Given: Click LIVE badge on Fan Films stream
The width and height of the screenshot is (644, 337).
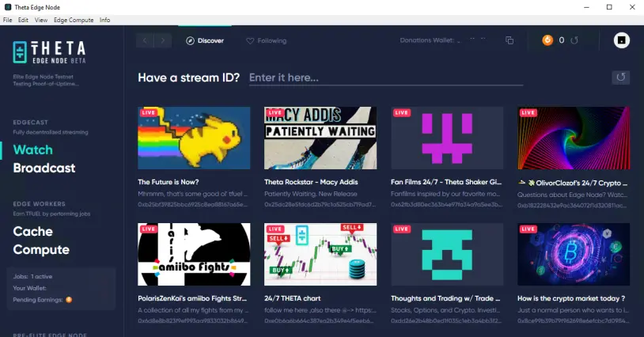Looking at the screenshot, I should click(401, 112).
